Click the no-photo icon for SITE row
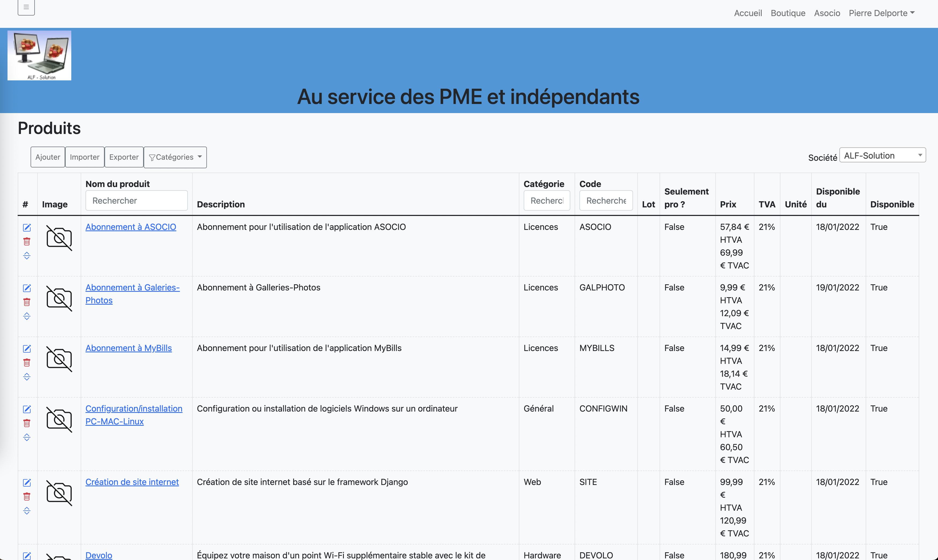 59,493
